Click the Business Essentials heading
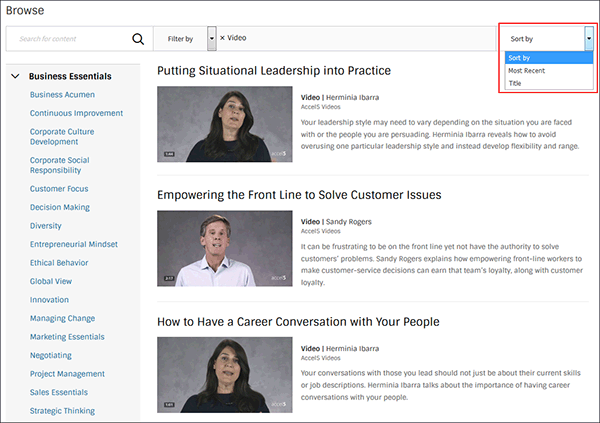This screenshot has width=600, height=423. point(70,76)
